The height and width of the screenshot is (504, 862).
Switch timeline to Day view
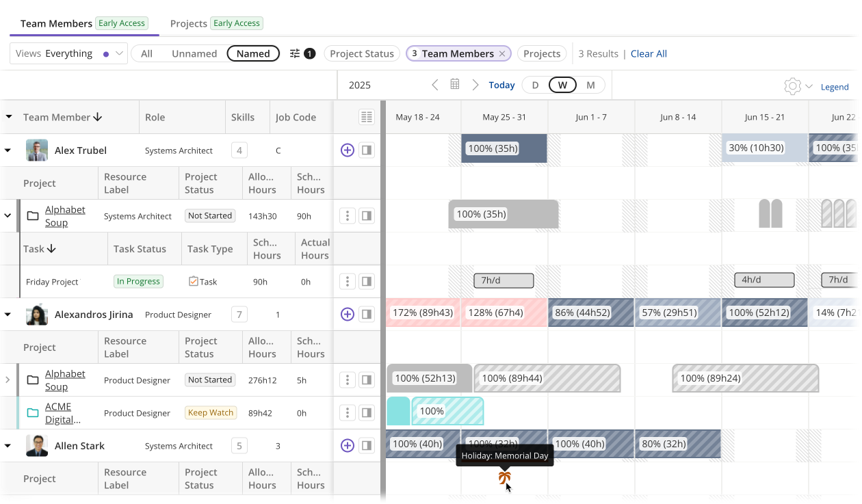click(535, 85)
